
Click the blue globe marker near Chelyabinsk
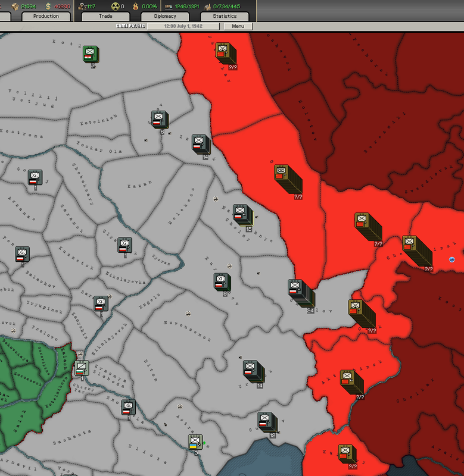[452, 259]
